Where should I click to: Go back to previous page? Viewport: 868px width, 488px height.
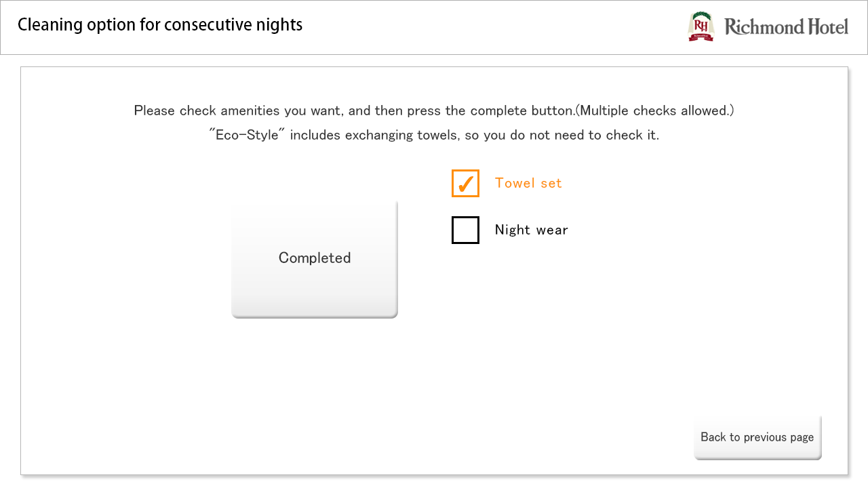point(757,437)
